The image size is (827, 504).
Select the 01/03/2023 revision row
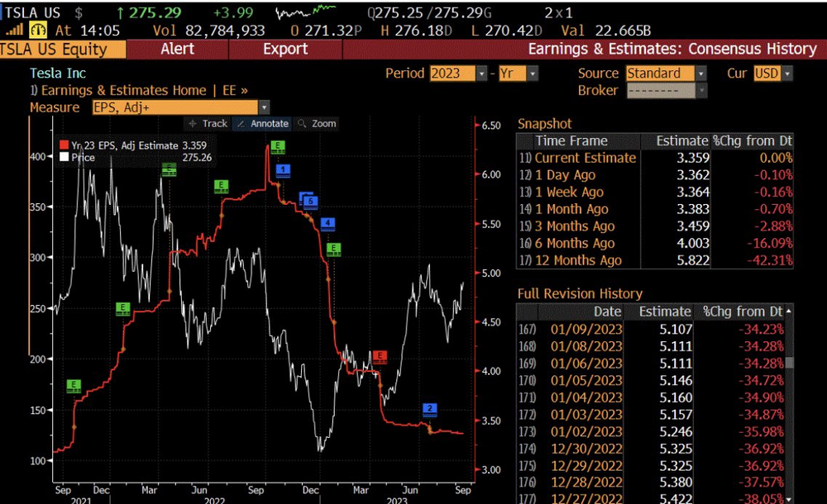pos(651,415)
